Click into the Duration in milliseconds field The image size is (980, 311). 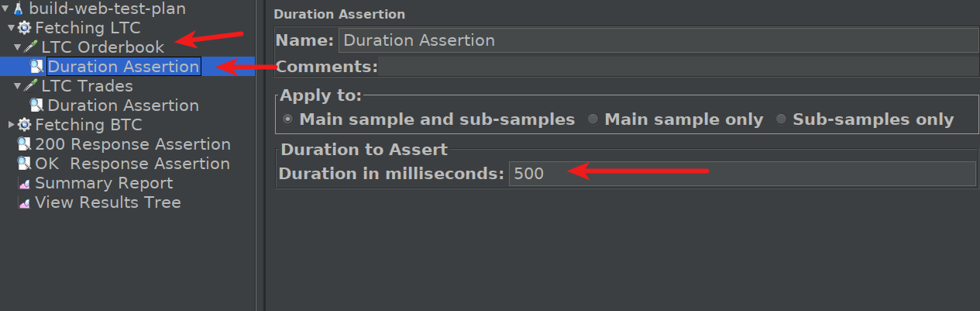tap(742, 174)
